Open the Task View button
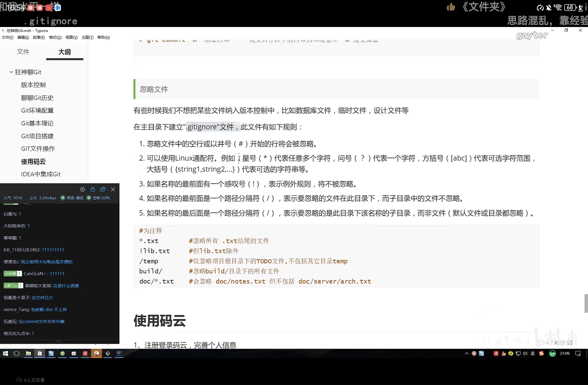The image size is (588, 385). click(17, 353)
